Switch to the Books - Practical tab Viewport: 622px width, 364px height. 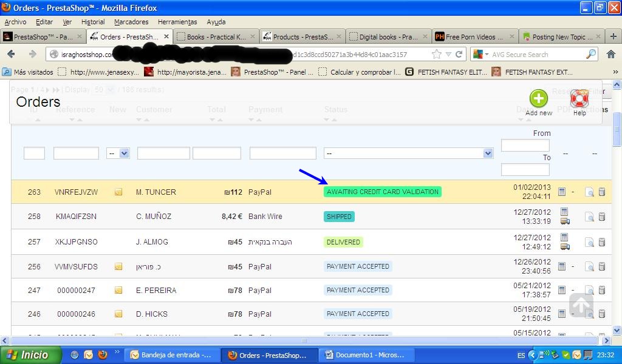point(216,37)
